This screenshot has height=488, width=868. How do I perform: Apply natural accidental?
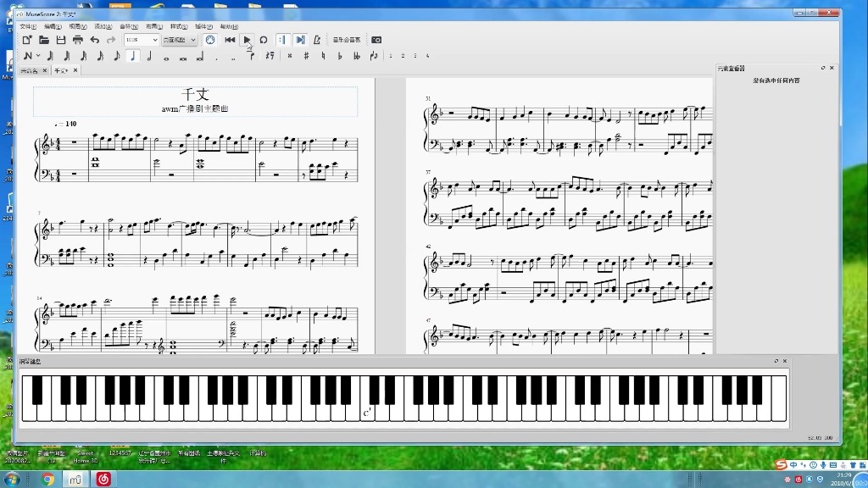coord(323,56)
